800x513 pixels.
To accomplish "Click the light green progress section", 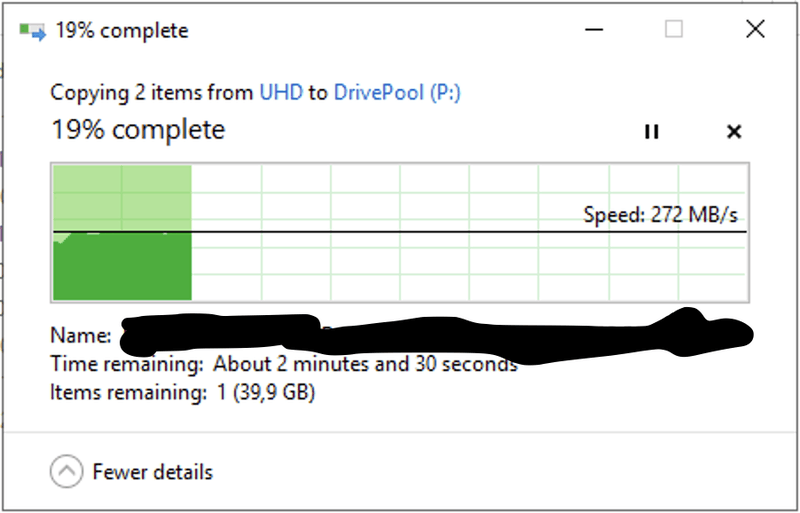I will point(121,195).
